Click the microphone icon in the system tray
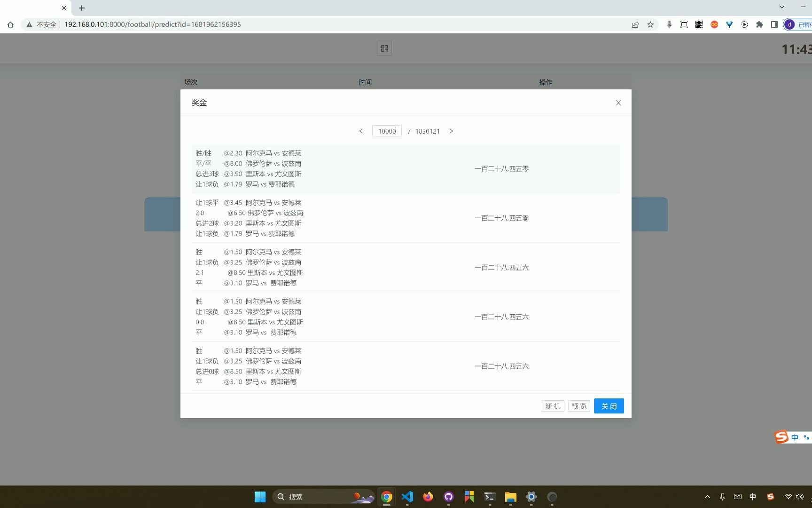Image resolution: width=812 pixels, height=508 pixels. pos(723,497)
